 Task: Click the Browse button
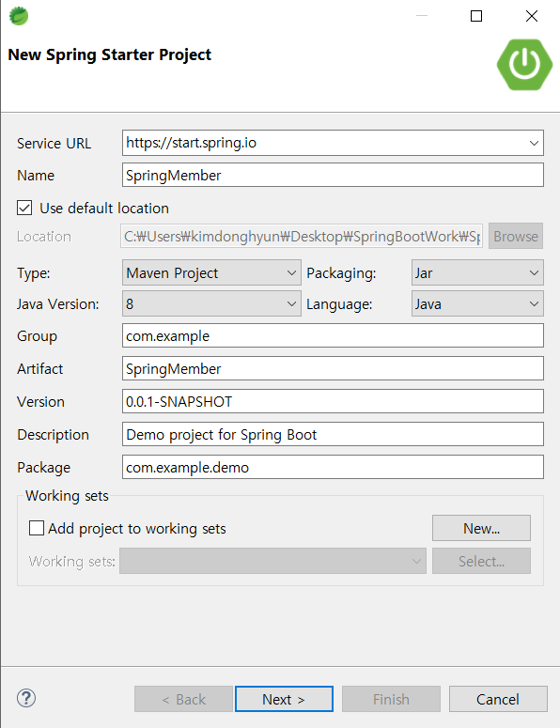[516, 236]
